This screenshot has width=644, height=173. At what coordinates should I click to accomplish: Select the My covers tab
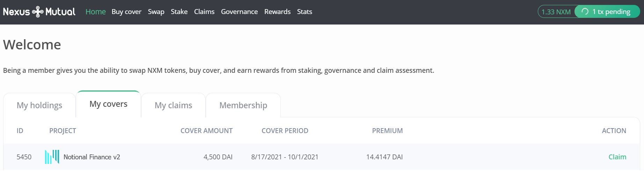108,104
